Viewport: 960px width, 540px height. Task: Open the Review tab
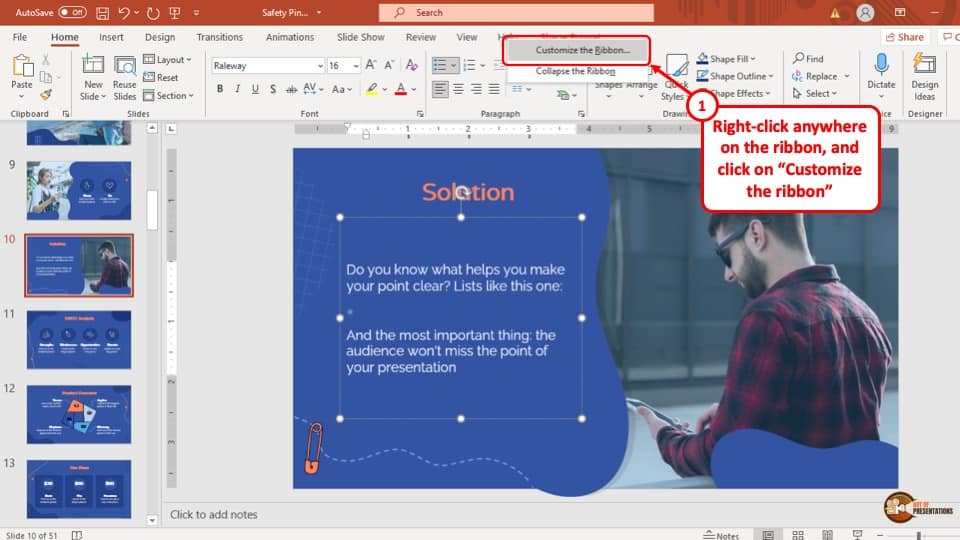421,37
